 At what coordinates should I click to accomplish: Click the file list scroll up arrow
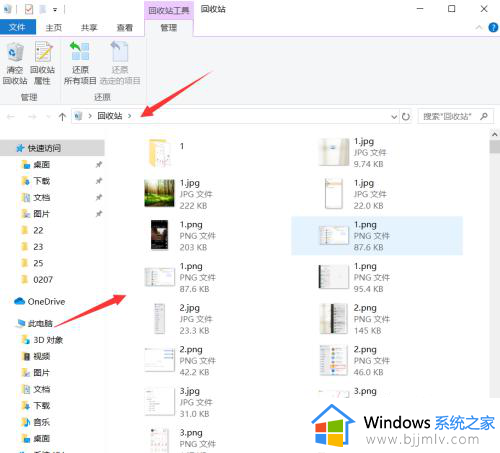click(495, 134)
